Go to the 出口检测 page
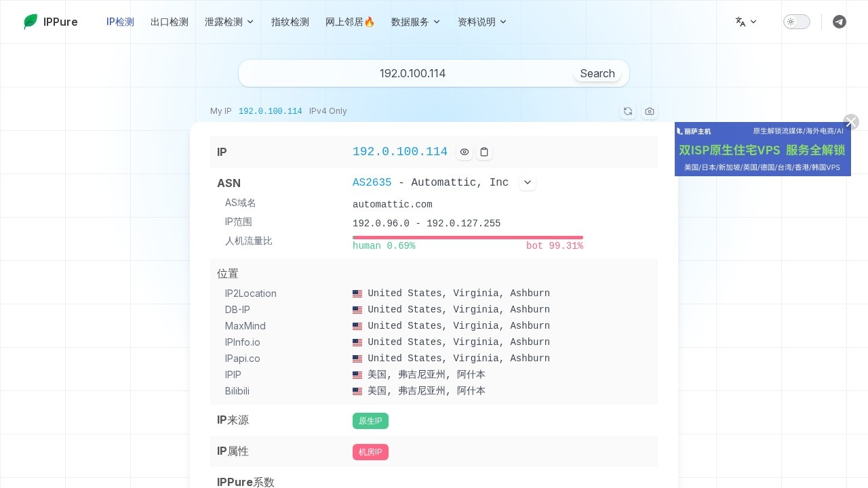This screenshot has width=868, height=488. [x=170, y=22]
